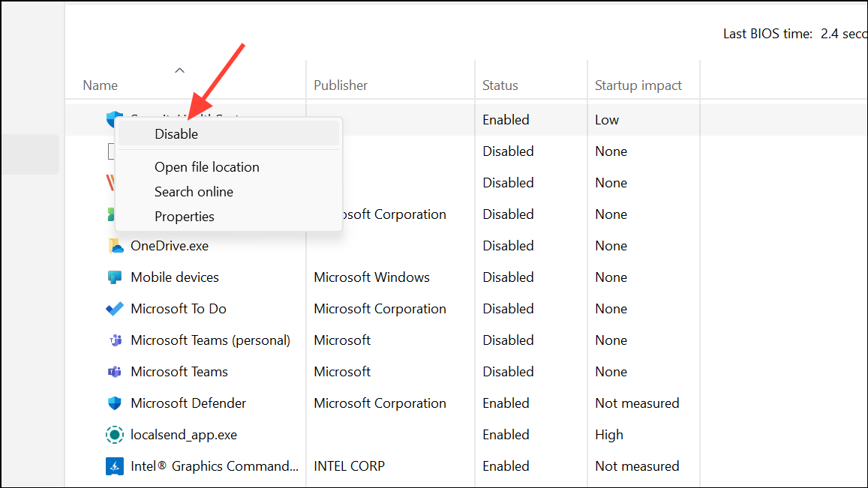
Task: Click the Microsoft Teams row icon
Action: point(115,372)
